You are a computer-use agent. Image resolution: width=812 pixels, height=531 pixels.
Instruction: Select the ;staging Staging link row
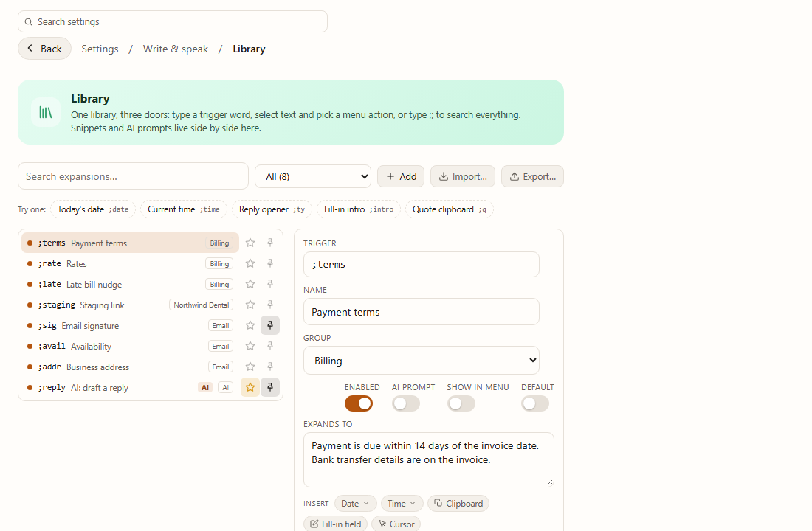coord(130,305)
